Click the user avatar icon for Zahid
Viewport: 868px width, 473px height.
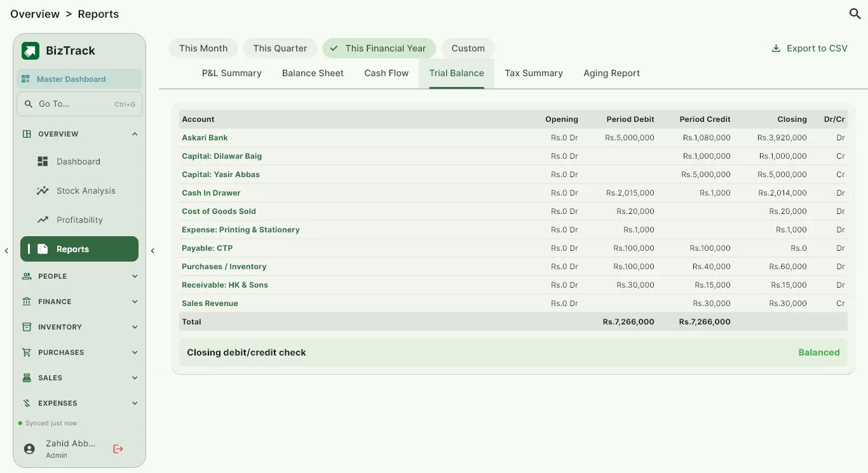click(29, 449)
